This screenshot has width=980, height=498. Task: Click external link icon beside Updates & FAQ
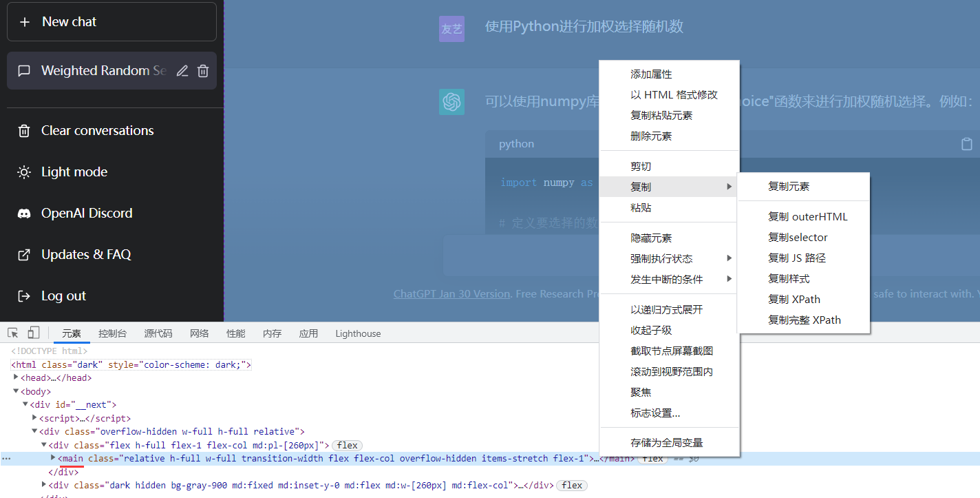click(24, 255)
